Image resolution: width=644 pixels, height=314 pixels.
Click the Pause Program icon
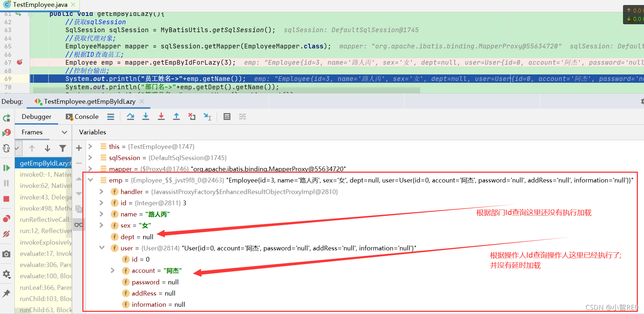(x=7, y=183)
